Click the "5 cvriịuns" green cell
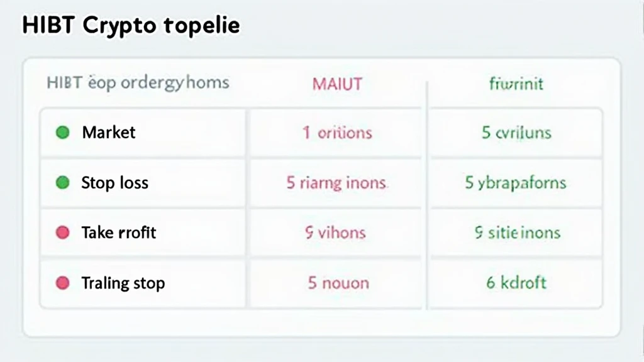 pyautogui.click(x=516, y=133)
